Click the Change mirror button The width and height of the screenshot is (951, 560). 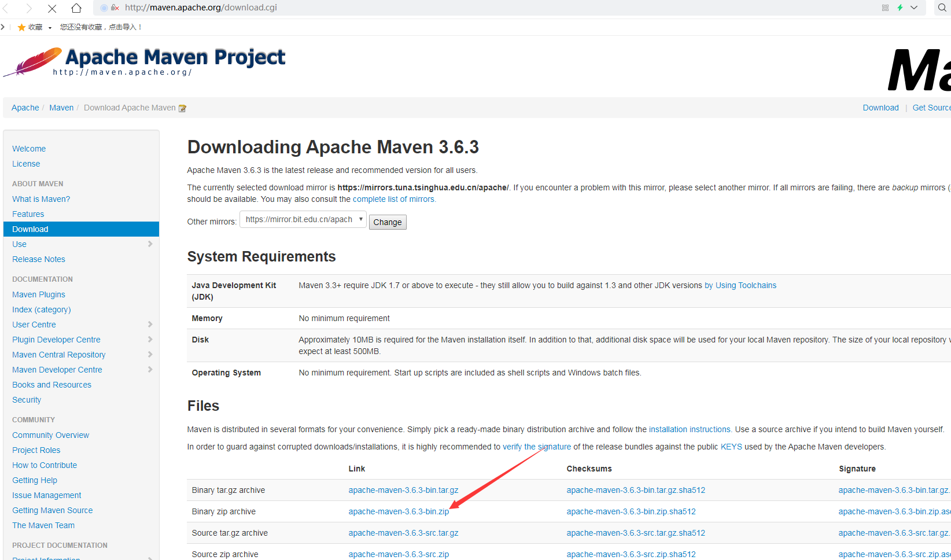click(x=388, y=222)
